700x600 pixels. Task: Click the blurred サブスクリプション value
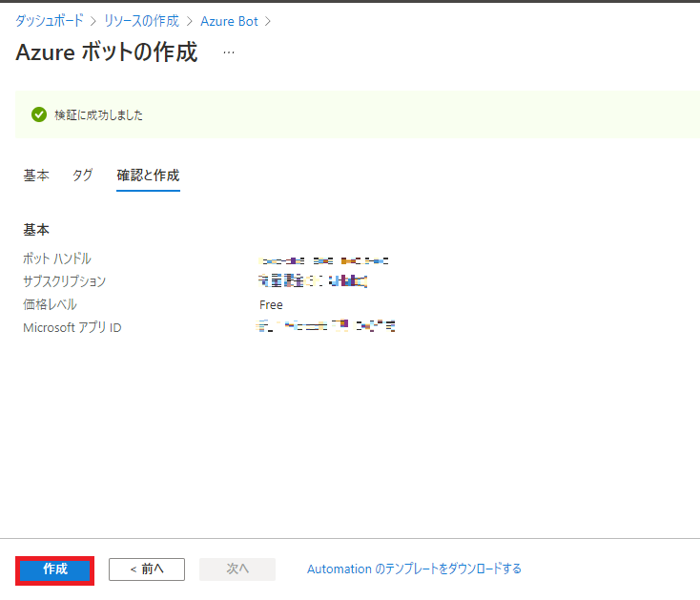[x=313, y=281]
